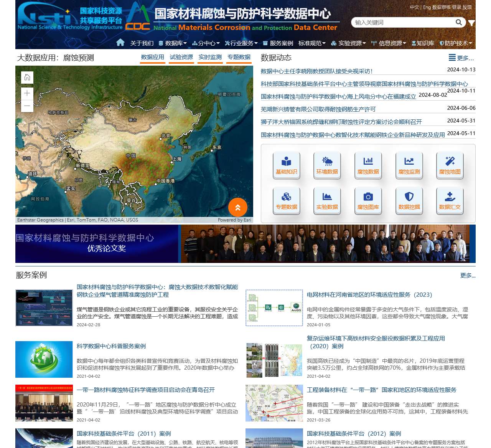Click the map home extent button
Screen dimensions: 491x448
[x=27, y=78]
